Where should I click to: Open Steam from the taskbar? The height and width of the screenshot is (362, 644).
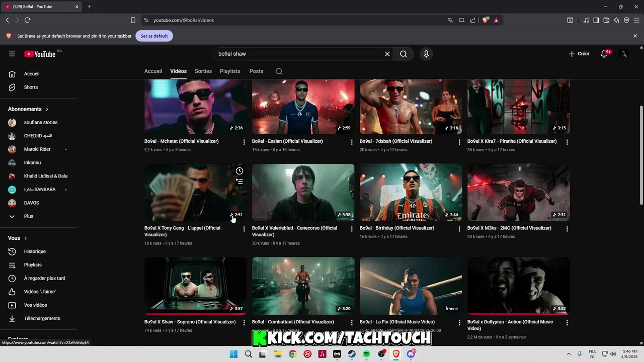[x=352, y=354]
